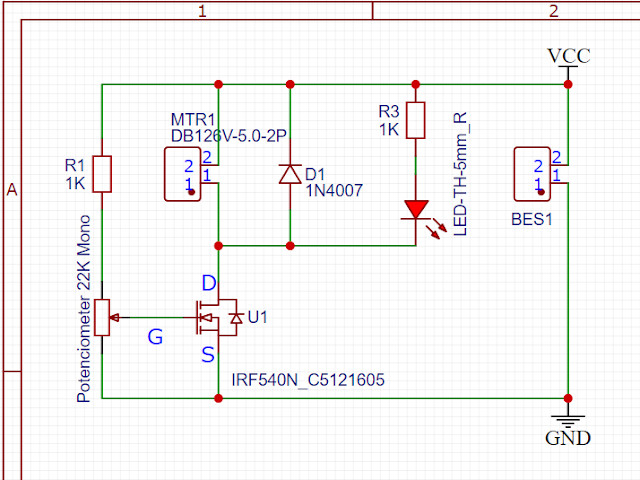The image size is (640, 480).
Task: Click the '1K' value under R3
Action: click(x=389, y=130)
